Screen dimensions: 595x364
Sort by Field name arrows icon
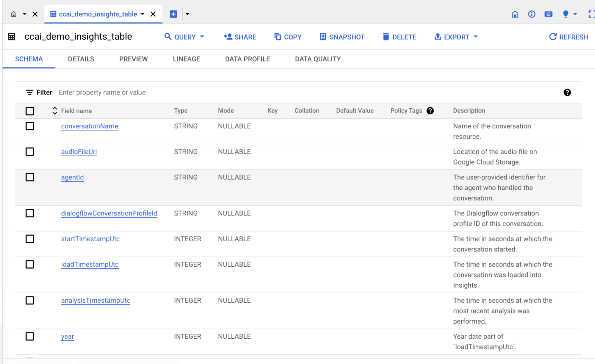(x=55, y=111)
